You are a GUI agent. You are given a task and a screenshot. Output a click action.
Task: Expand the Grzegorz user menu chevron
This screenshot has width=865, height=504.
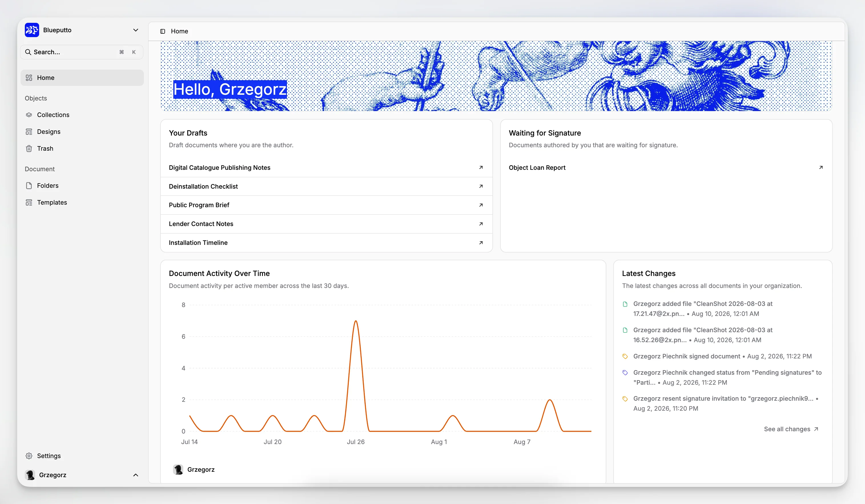[x=136, y=475]
